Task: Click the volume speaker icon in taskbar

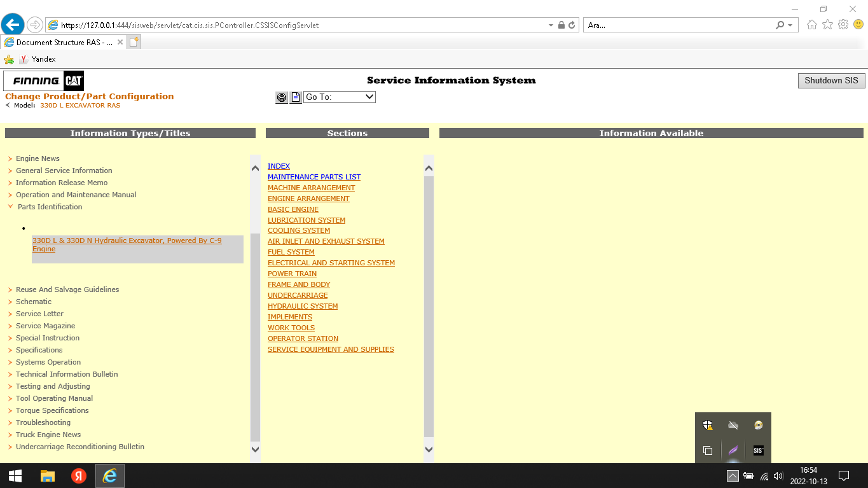Action: point(778,476)
